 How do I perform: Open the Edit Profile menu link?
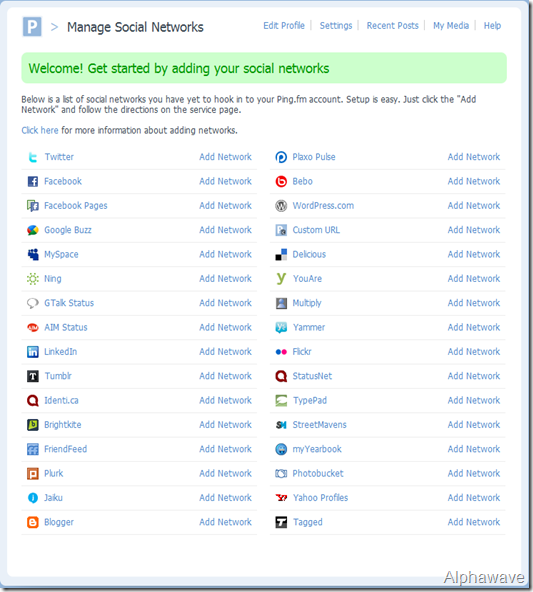[284, 26]
